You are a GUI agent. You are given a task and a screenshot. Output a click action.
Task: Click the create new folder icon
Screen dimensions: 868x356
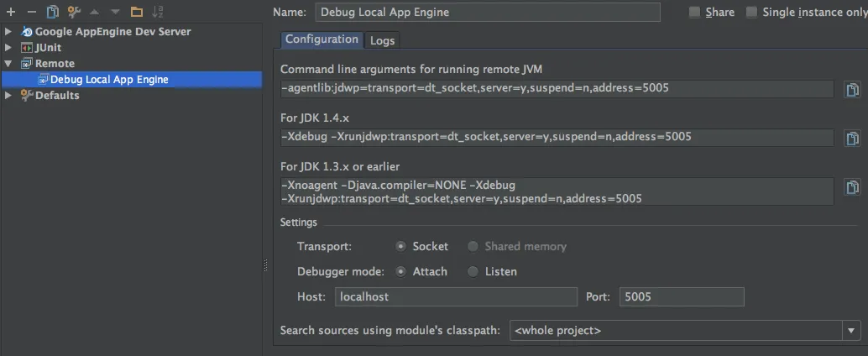click(136, 12)
